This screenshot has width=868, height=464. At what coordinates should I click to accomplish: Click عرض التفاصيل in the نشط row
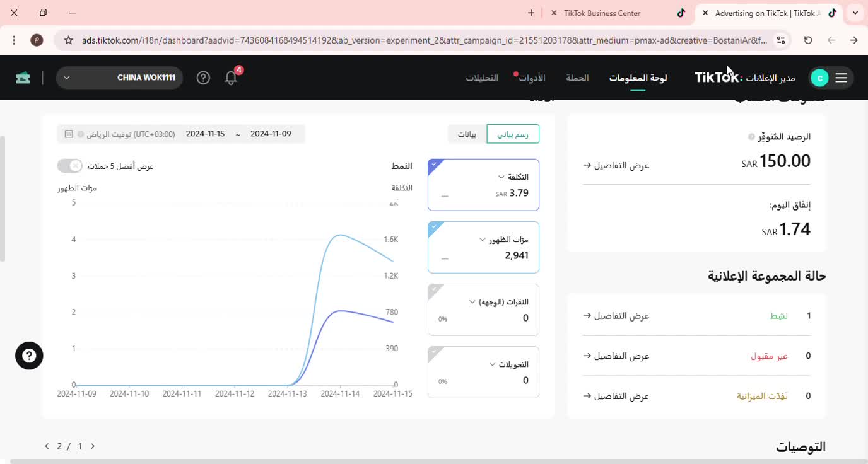(x=616, y=316)
